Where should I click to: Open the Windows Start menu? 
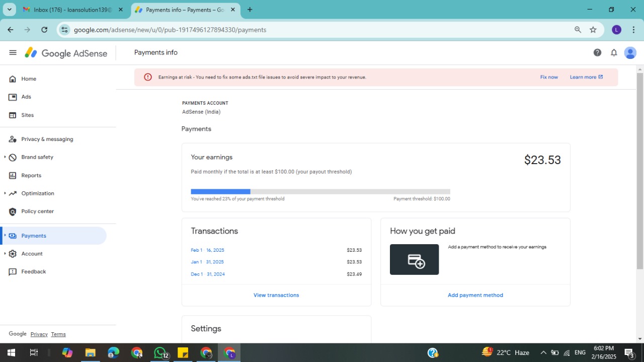pyautogui.click(x=11, y=352)
